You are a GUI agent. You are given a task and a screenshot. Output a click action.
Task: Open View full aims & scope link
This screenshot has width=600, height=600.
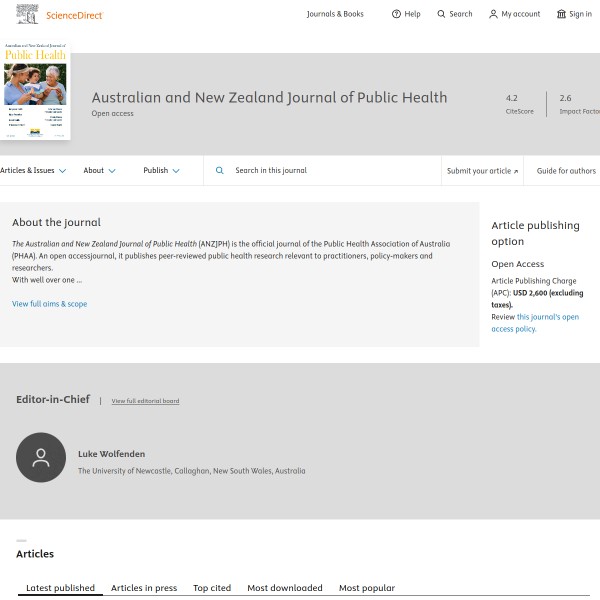click(49, 304)
